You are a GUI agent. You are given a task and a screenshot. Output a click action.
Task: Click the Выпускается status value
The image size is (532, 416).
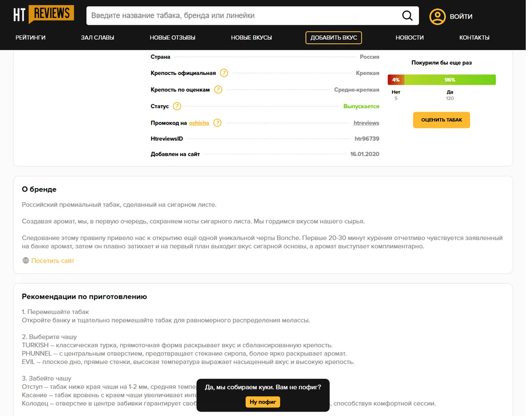(361, 106)
